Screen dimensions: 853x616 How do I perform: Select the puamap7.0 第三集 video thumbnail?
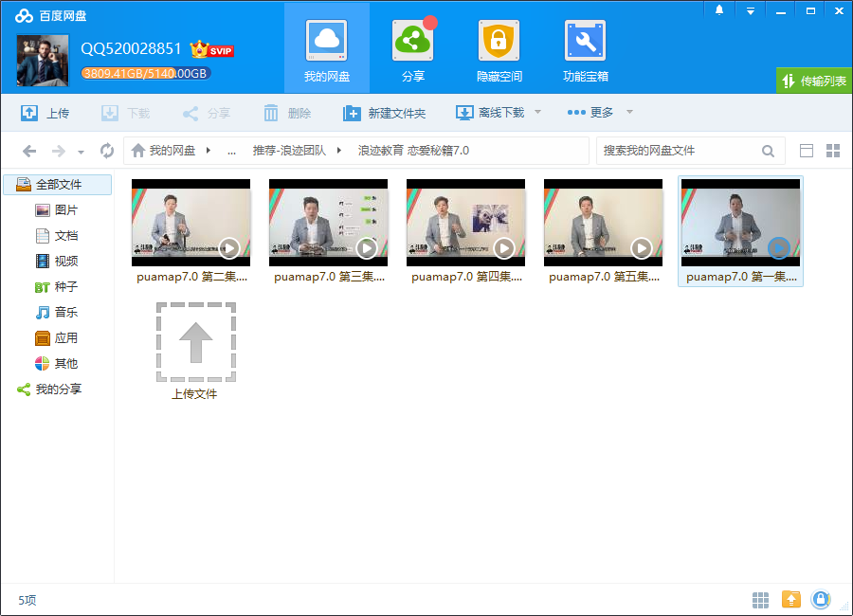coord(329,223)
